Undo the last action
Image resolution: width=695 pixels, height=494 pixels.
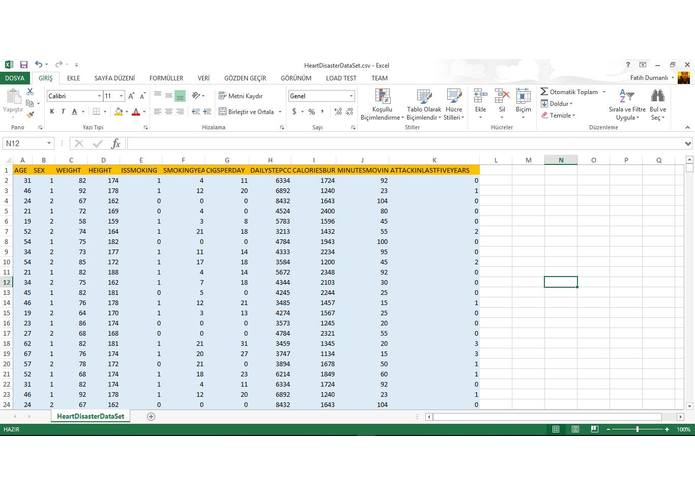(x=39, y=65)
